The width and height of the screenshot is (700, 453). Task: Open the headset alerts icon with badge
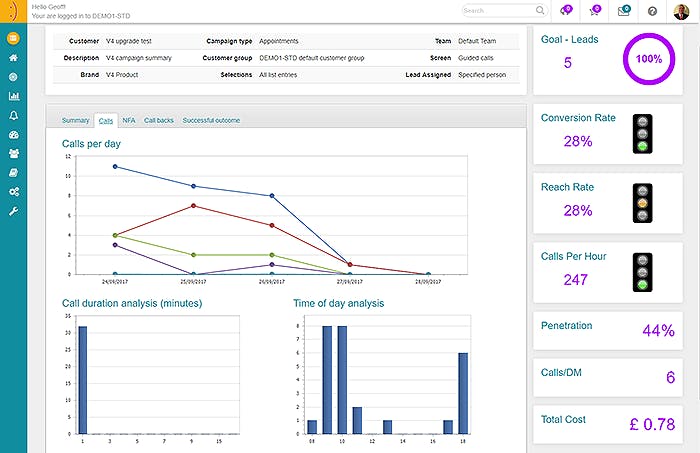(x=566, y=11)
